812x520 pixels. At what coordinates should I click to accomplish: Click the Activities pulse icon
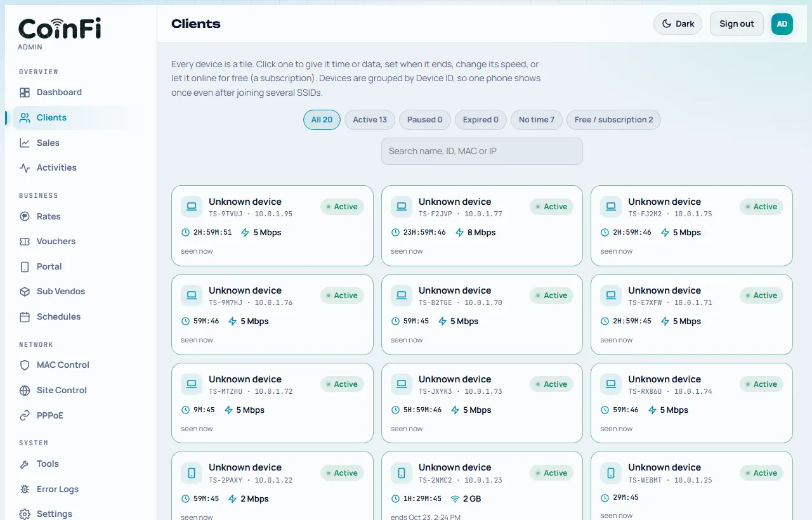(x=25, y=168)
